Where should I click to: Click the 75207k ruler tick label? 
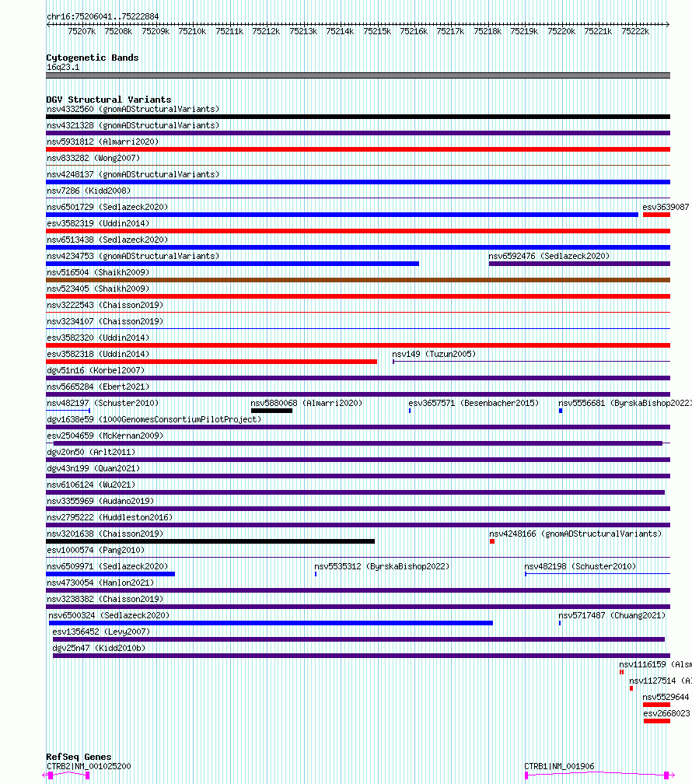tap(82, 31)
